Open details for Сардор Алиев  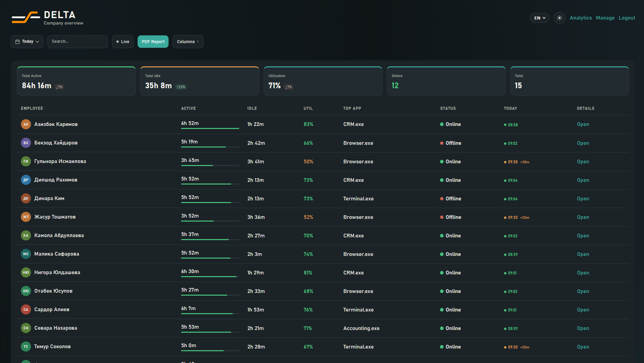[x=583, y=310]
